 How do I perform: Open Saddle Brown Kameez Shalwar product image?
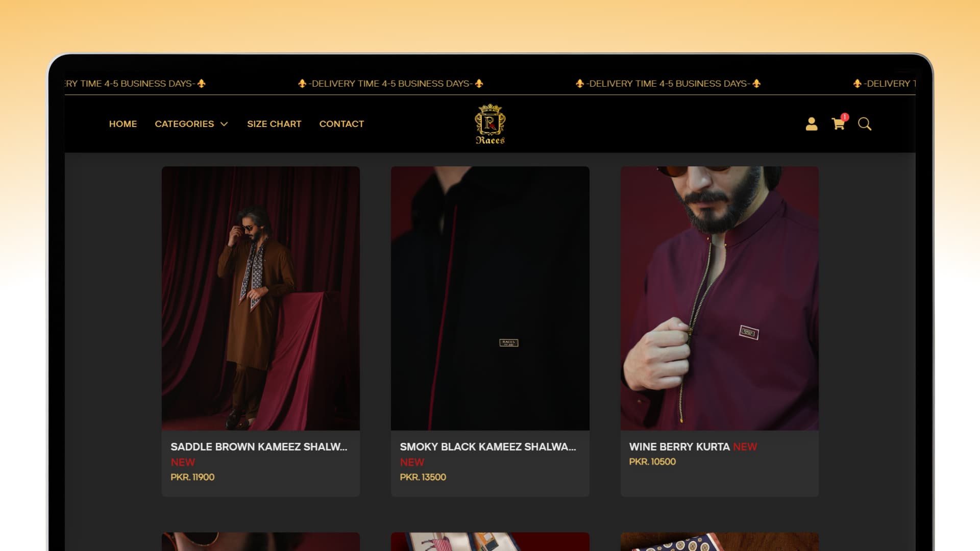[261, 298]
